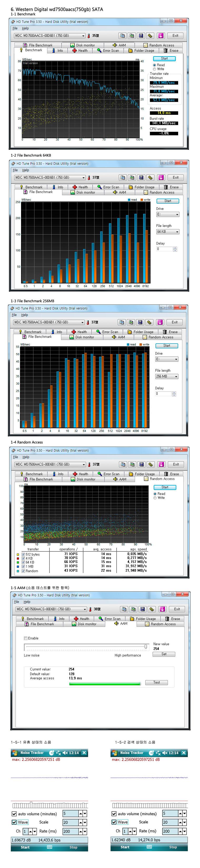Click Start button in Benchmark window
Image resolution: width=200 pixels, height=868 pixels.
tap(164, 59)
